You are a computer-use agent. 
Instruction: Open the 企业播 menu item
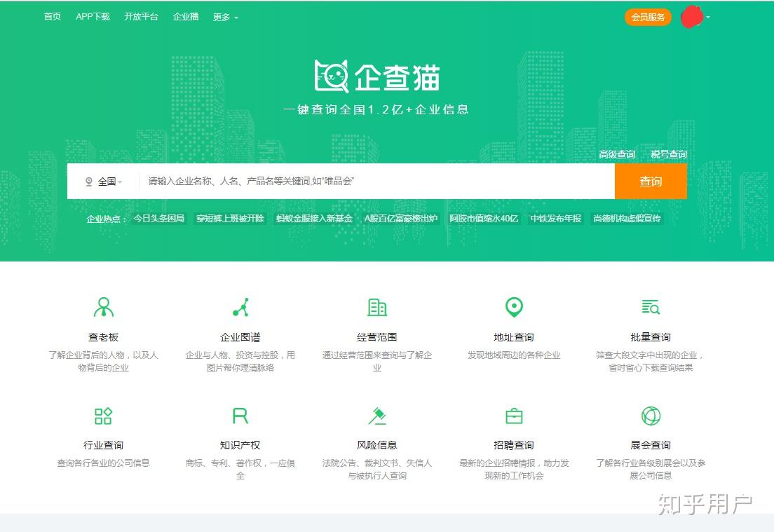[x=185, y=17]
